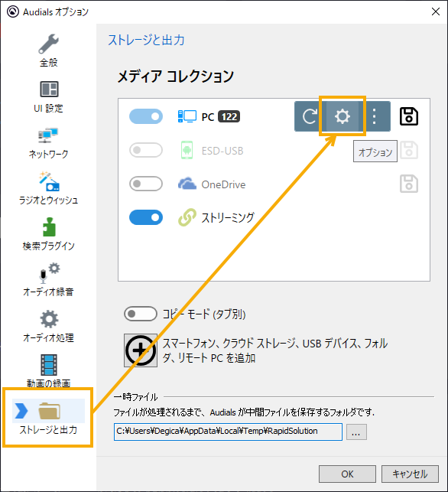Screen dimensions: 448x492
Task: Click the スマートフォン、クラウド ストレージ add text
Action: coord(275,350)
